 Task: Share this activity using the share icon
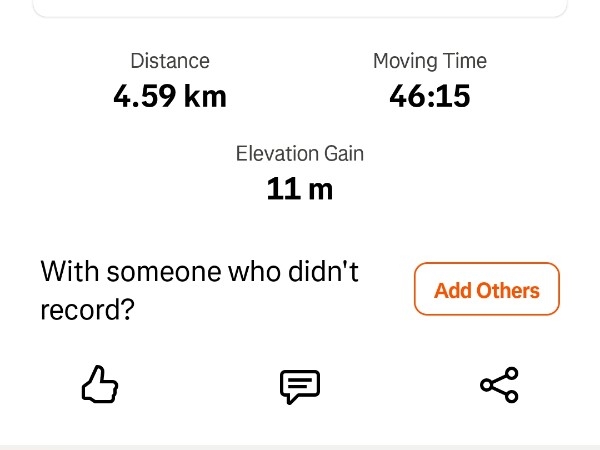coord(499,385)
